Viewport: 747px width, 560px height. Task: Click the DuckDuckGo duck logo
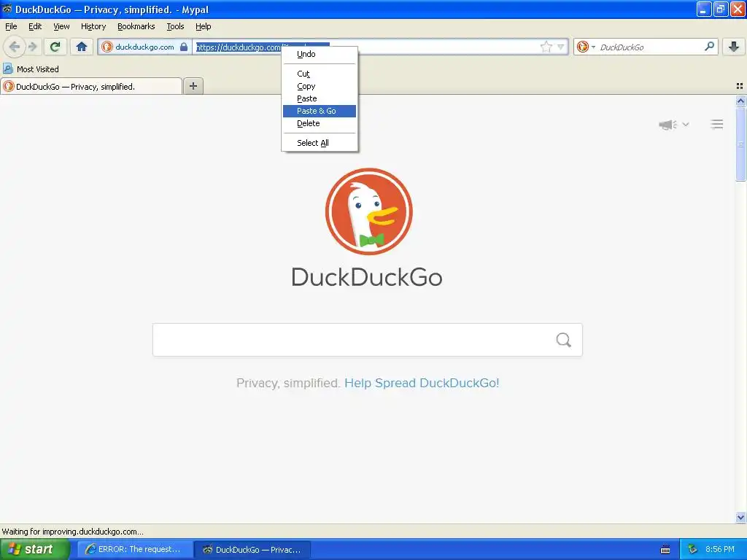pyautogui.click(x=368, y=211)
